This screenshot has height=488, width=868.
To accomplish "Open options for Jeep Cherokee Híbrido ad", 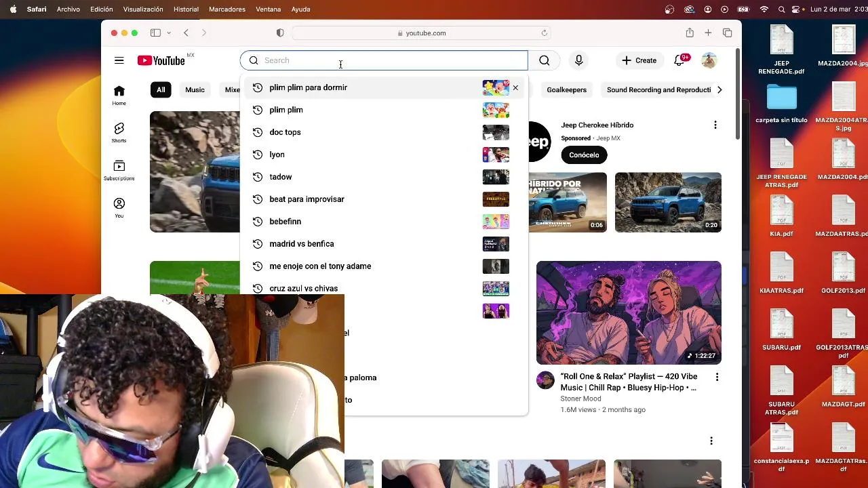I will pos(715,125).
